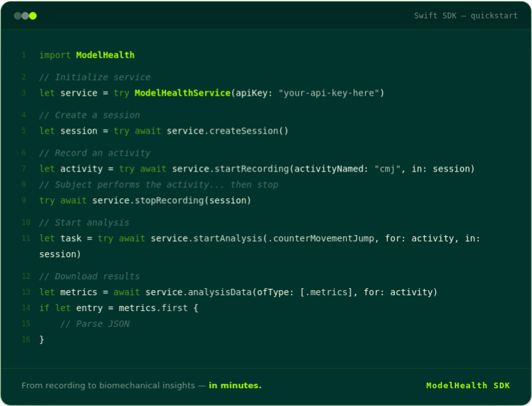Click the '// Record an activity' comment
This screenshot has width=532, height=406.
click(x=95, y=153)
